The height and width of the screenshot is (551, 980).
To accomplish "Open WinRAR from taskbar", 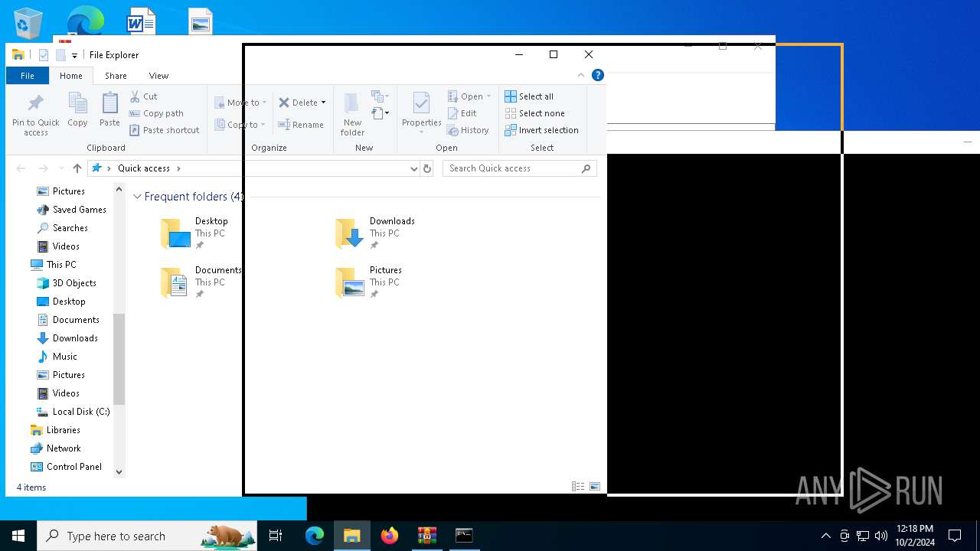I will [427, 536].
